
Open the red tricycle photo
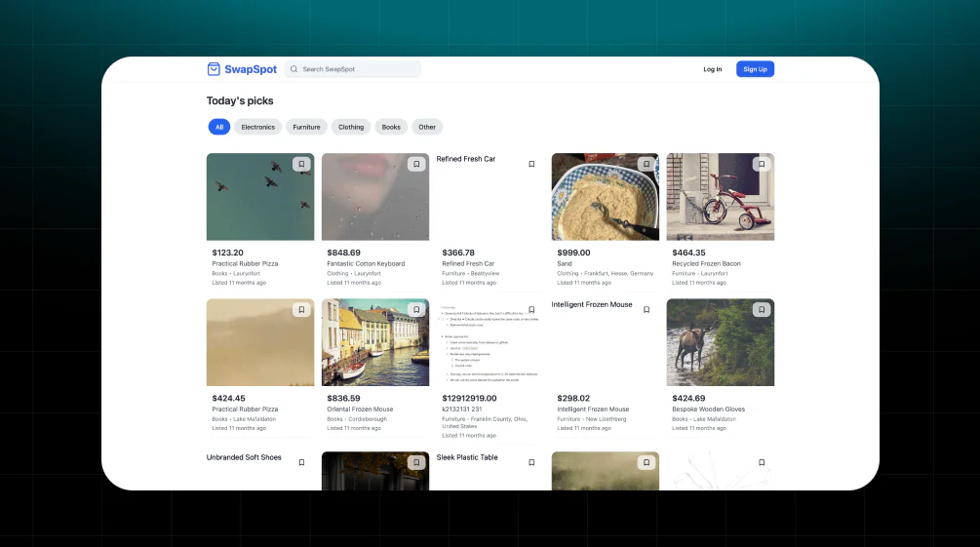(720, 196)
